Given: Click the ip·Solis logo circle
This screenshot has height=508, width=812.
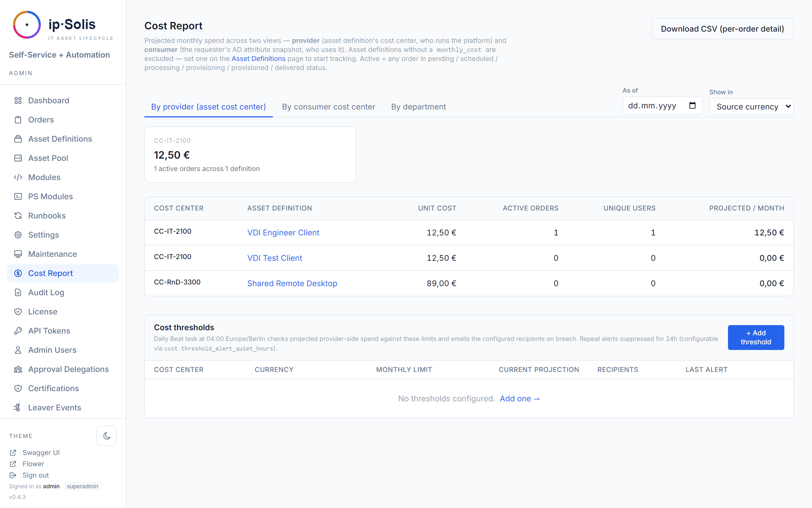Looking at the screenshot, I should (x=27, y=25).
